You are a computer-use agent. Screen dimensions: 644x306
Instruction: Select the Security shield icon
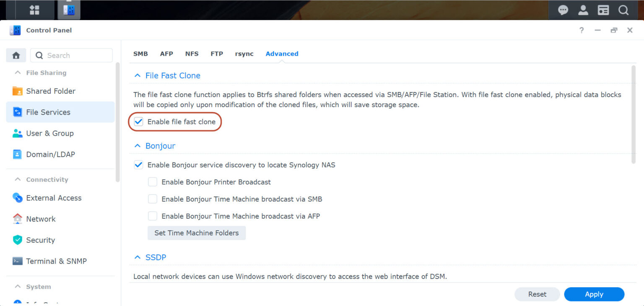[17, 240]
